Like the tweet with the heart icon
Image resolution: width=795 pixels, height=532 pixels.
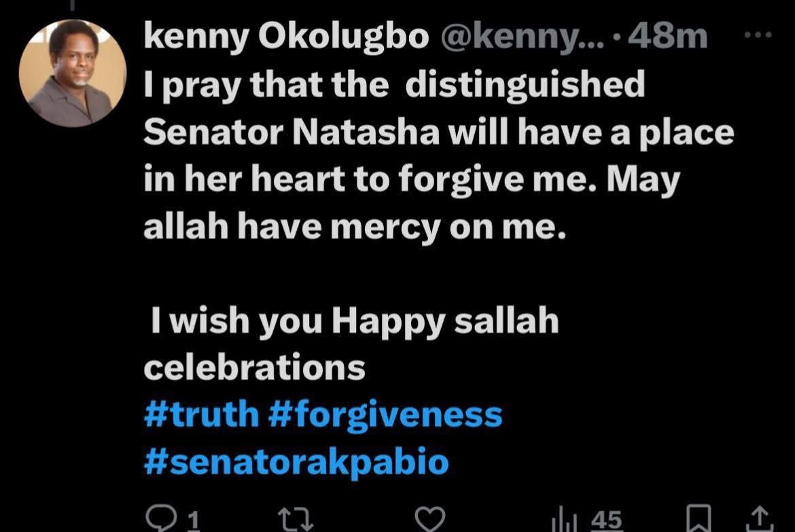click(430, 519)
